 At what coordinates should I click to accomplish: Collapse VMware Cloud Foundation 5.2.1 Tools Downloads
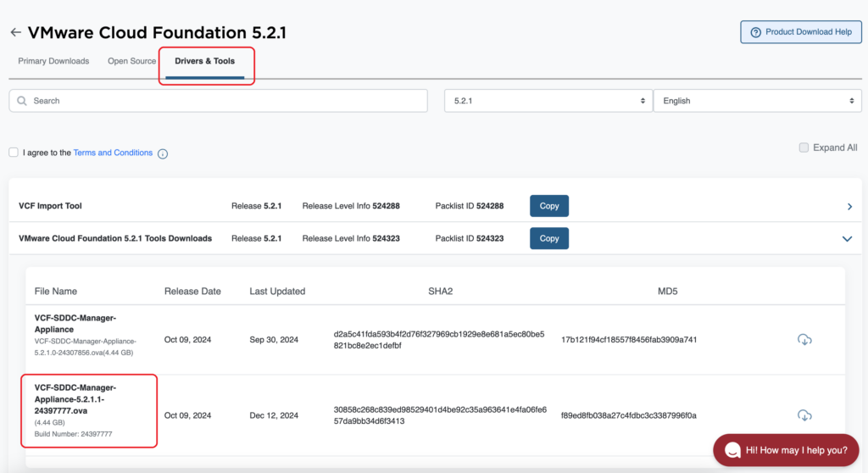coord(847,239)
